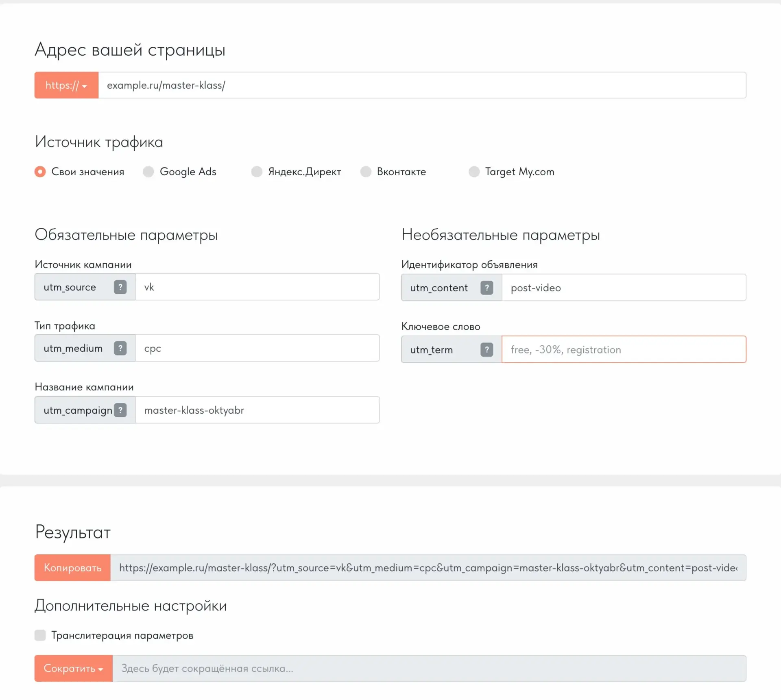Click the help icon next to utm_content
The image size is (781, 700).
point(486,288)
